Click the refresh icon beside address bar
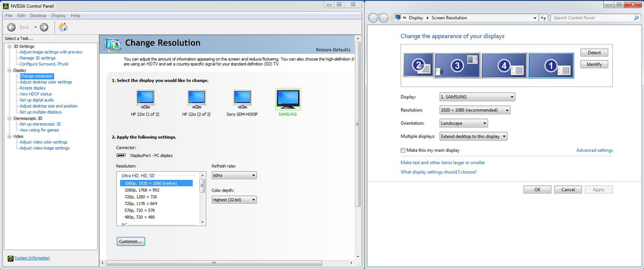 [x=544, y=18]
